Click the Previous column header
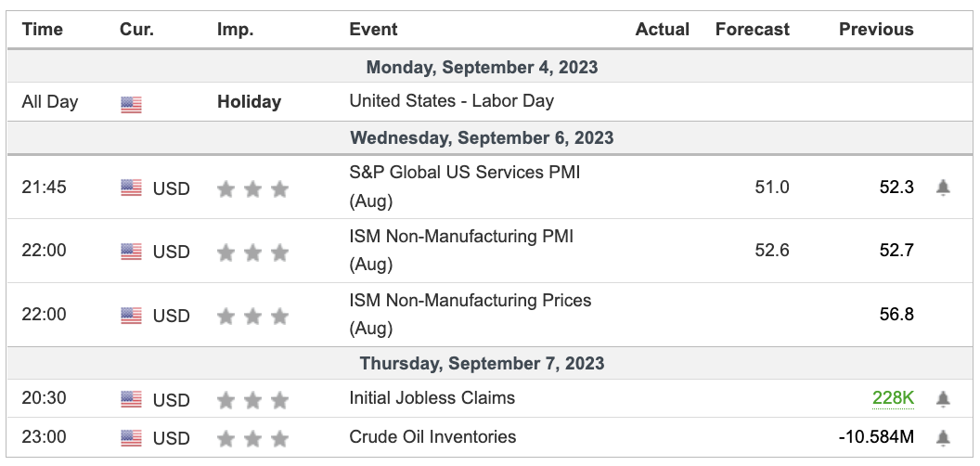 tap(876, 30)
